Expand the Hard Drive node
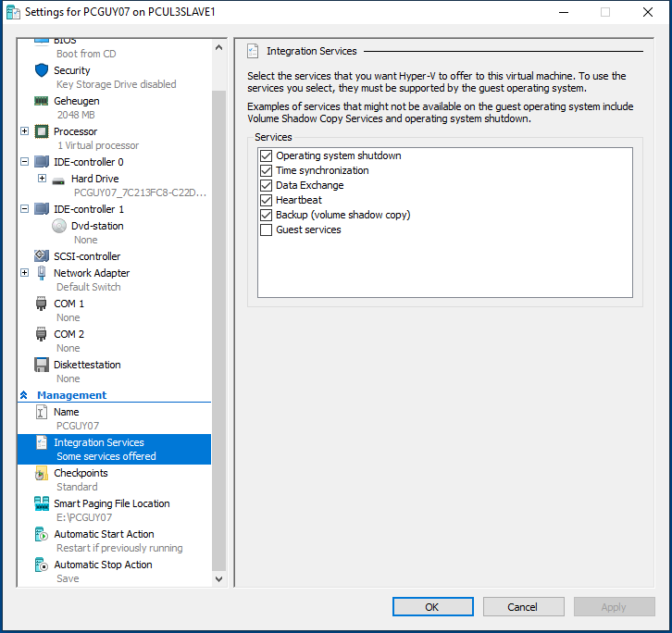This screenshot has height=633, width=672. click(42, 179)
